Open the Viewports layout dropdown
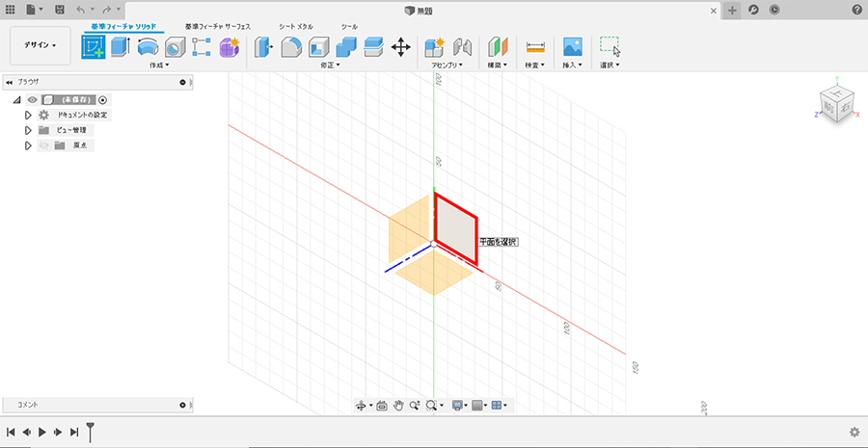This screenshot has height=448, width=868. tap(499, 406)
